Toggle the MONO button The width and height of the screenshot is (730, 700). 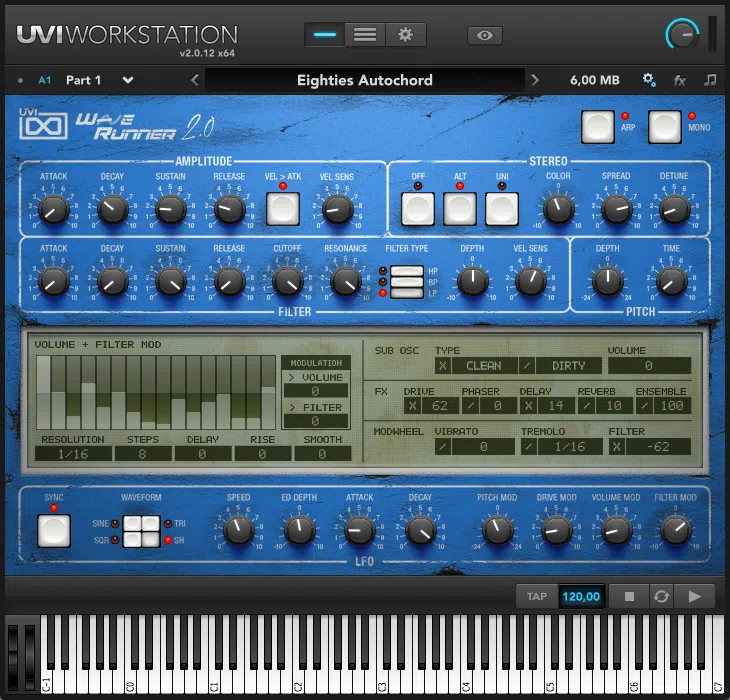(x=664, y=126)
